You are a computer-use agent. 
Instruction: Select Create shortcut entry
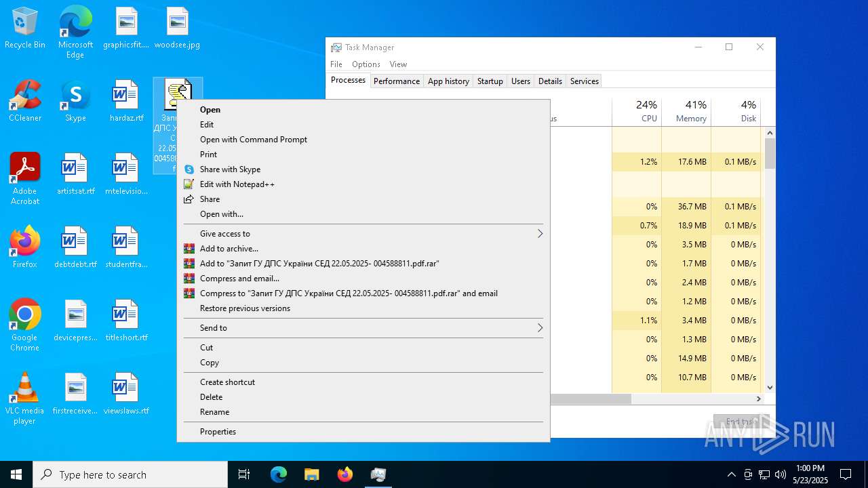(363, 382)
